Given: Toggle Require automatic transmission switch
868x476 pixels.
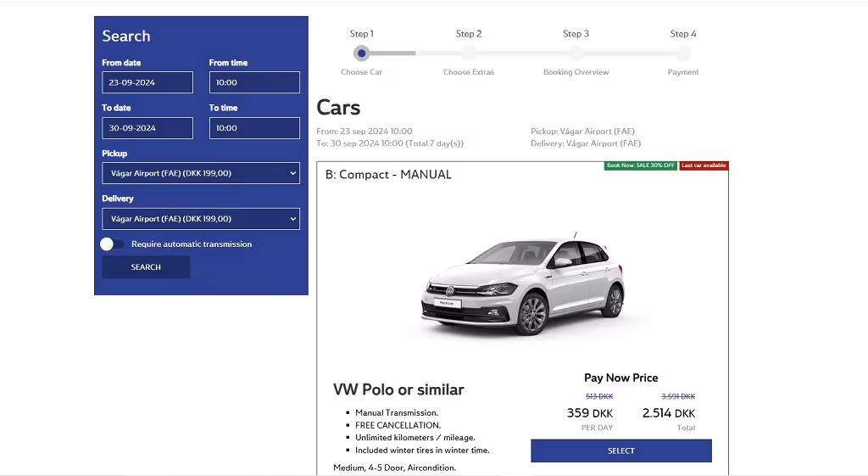Looking at the screenshot, I should [x=113, y=244].
